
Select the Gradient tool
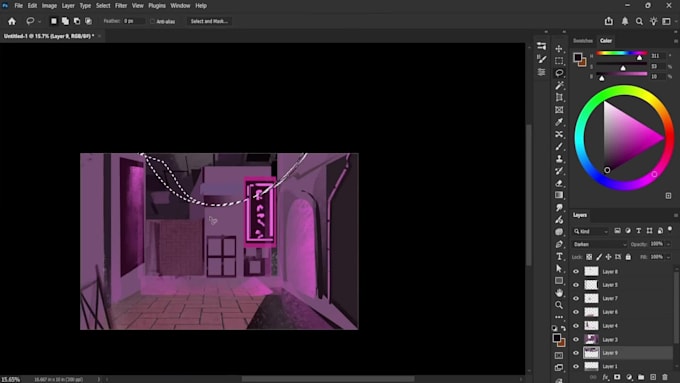pyautogui.click(x=559, y=195)
